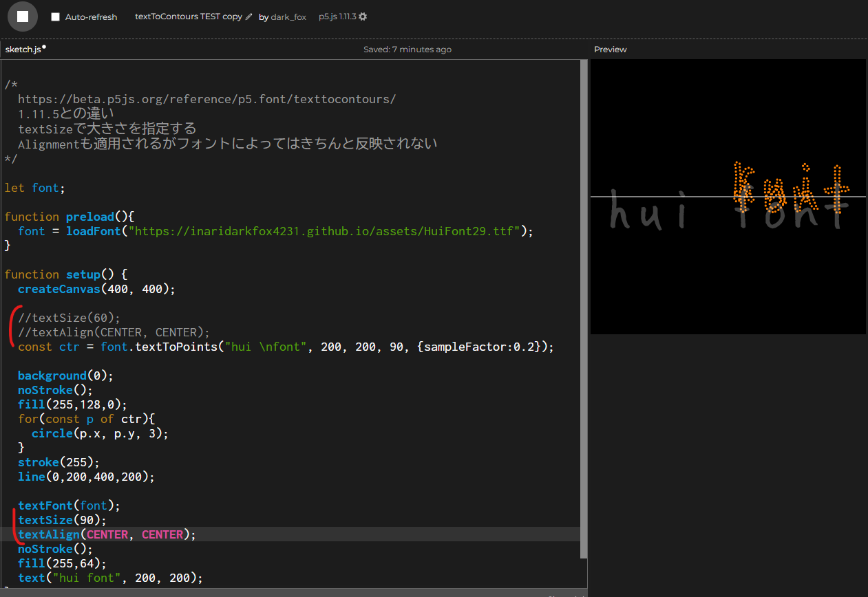Click the textFont(font); line
Image resolution: width=868 pixels, height=597 pixels.
coord(69,506)
